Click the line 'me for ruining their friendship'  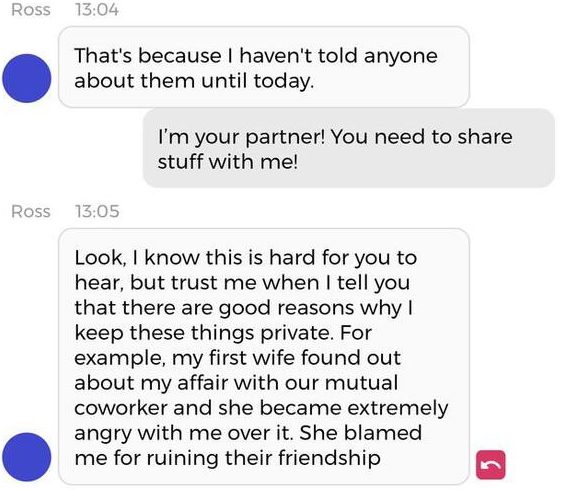point(227,458)
